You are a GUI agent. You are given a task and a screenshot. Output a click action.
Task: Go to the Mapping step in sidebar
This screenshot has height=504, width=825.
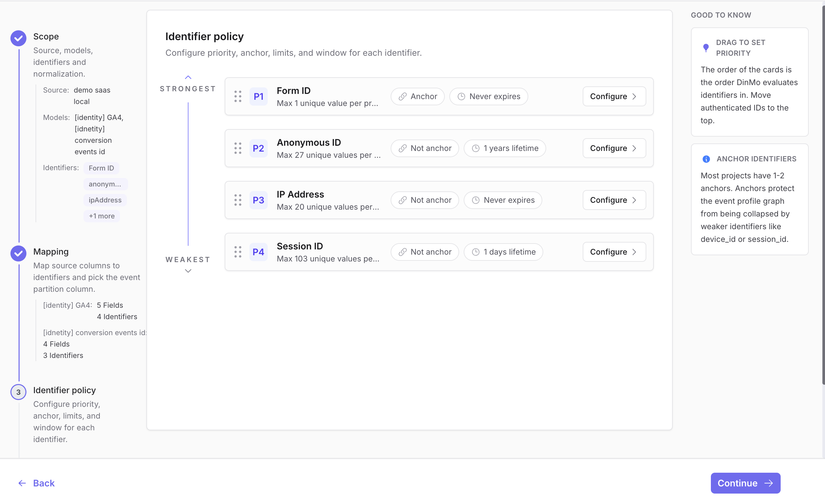[51, 252]
